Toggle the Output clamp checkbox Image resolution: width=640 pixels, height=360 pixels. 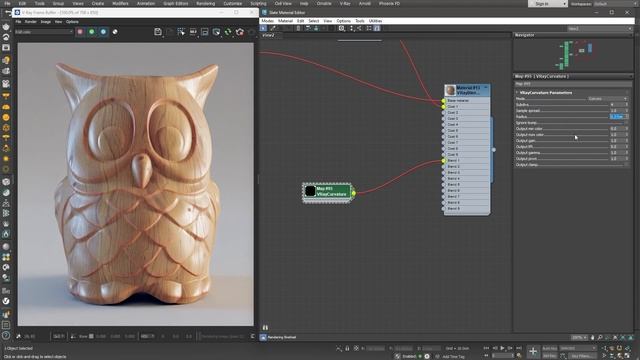626,164
